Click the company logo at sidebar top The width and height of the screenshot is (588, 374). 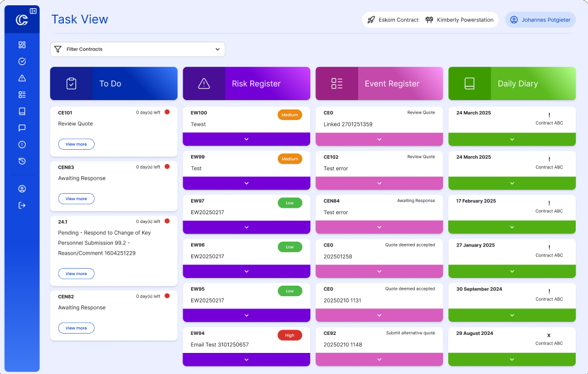pos(22,20)
